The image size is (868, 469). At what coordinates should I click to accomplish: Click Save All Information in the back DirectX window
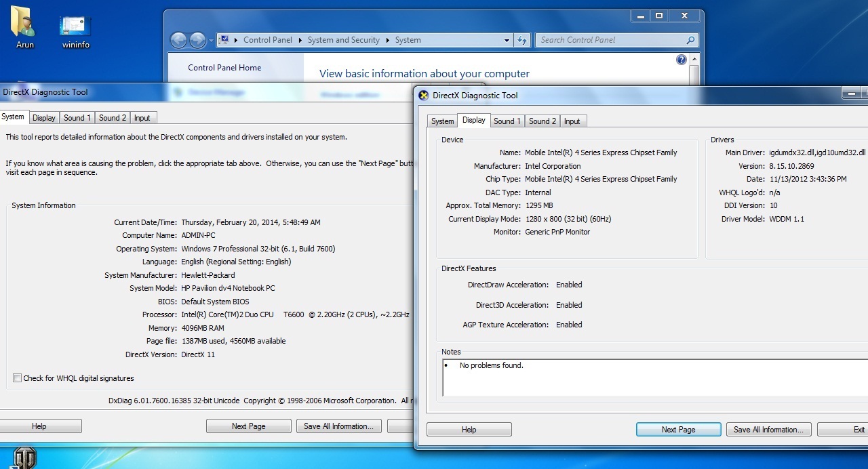pos(338,426)
